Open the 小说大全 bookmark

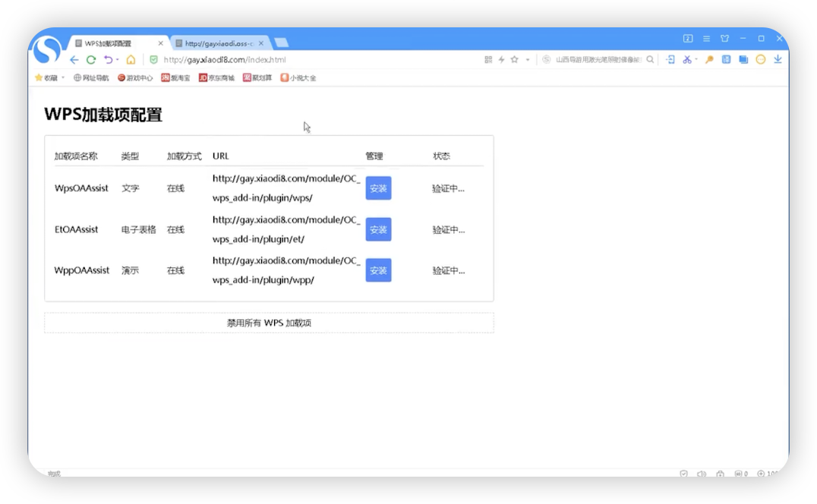click(298, 78)
